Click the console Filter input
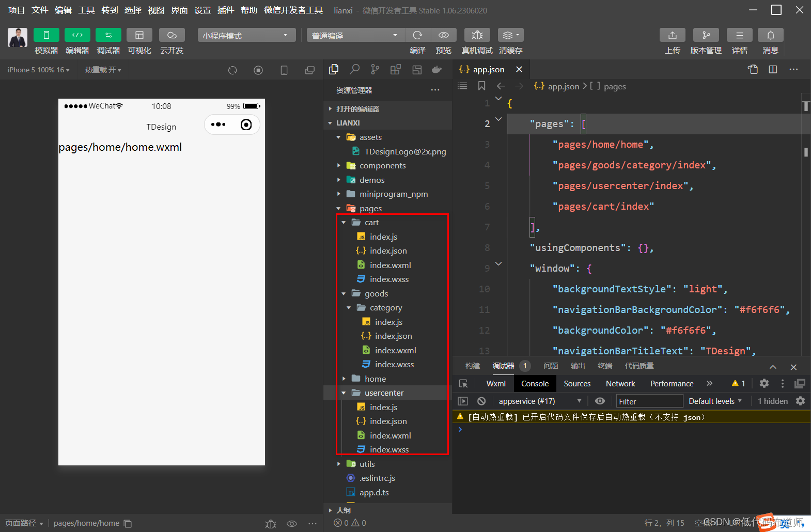Image resolution: width=811 pixels, height=532 pixels. click(x=649, y=401)
